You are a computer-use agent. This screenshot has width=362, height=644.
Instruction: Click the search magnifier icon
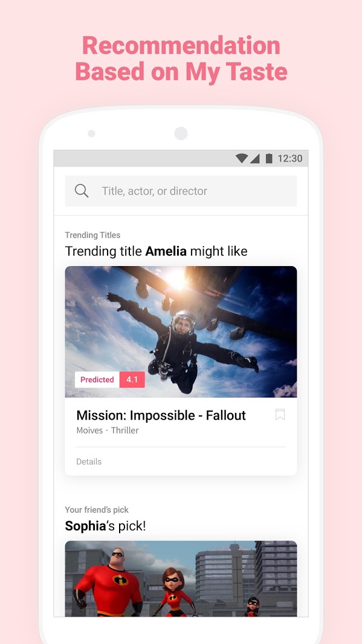tap(81, 190)
